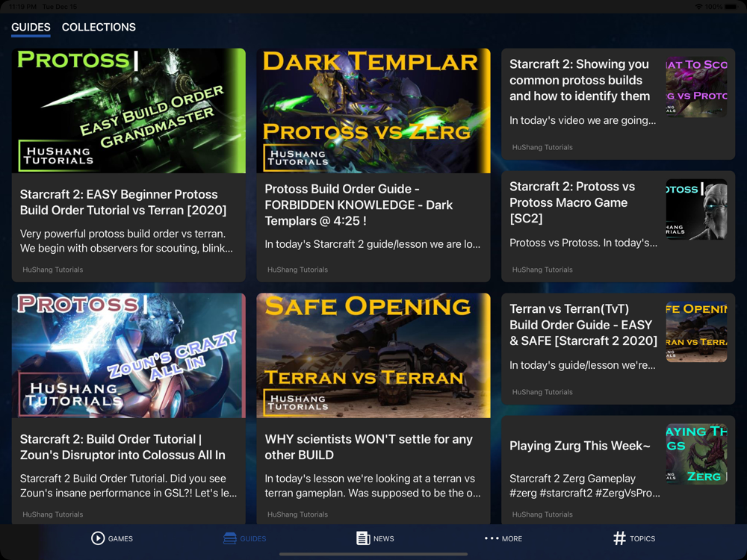Open thumbnail beside Terran vs Terran(TvT) guide

(x=696, y=332)
